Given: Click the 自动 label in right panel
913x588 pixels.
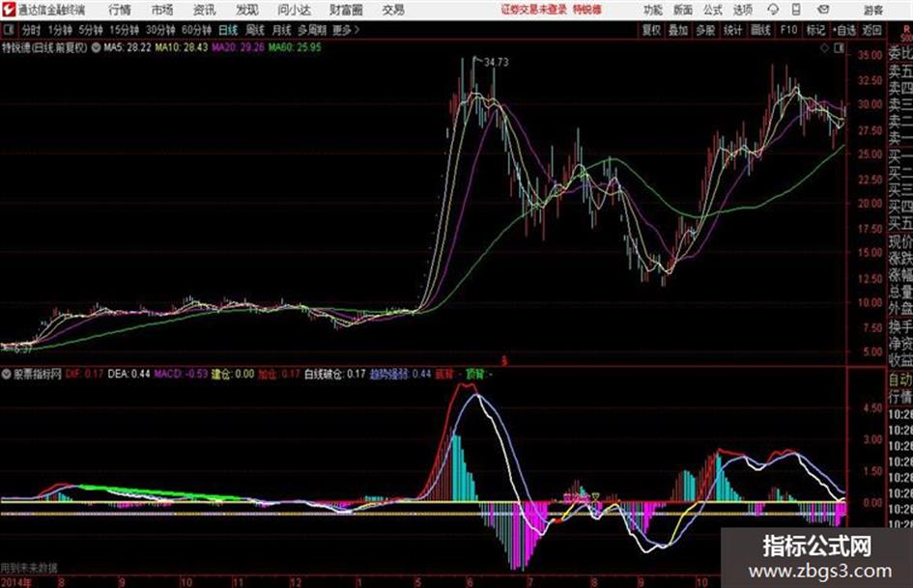Looking at the screenshot, I should (x=900, y=379).
